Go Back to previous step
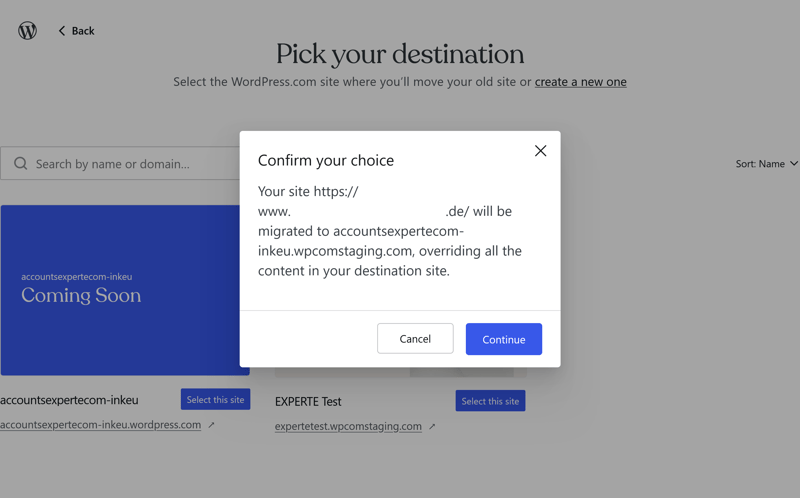 pos(77,31)
